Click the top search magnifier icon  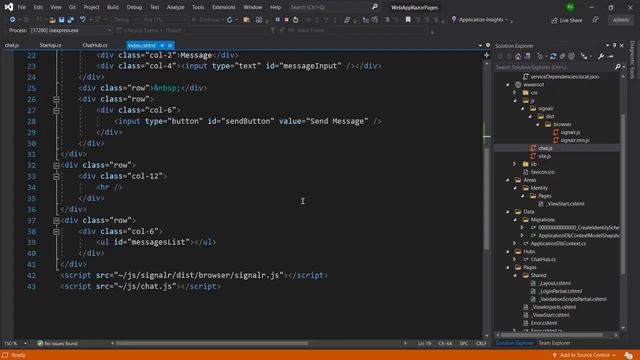click(x=375, y=7)
